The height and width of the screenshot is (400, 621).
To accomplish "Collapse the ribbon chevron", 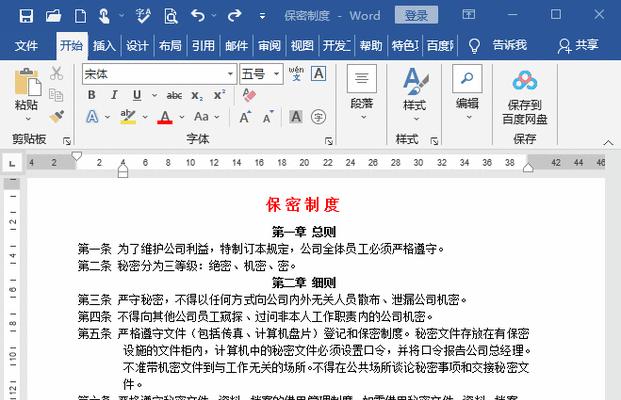I will [608, 143].
